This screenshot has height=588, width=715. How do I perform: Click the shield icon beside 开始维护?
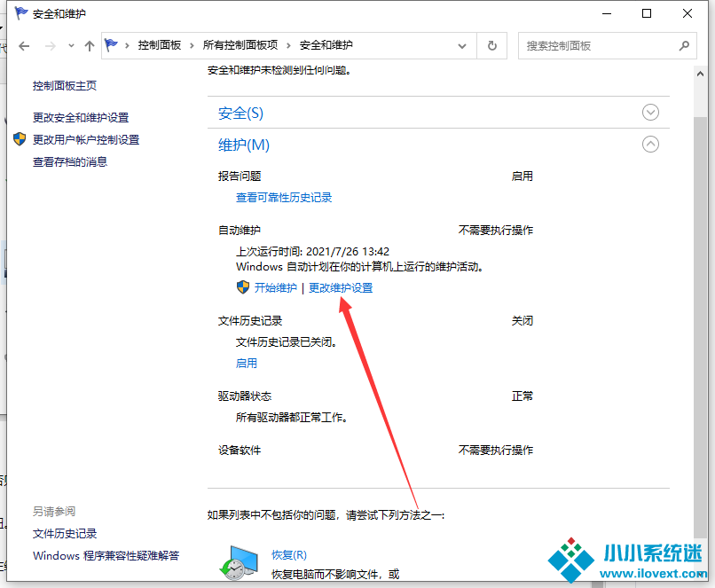pos(243,287)
